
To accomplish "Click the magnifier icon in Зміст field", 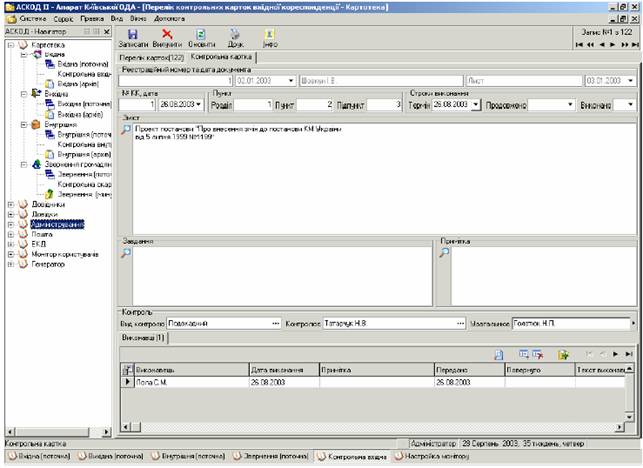I will pos(126,130).
